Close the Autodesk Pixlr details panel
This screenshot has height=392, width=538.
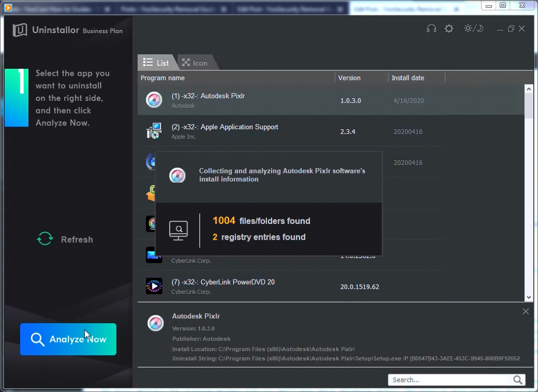click(525, 311)
